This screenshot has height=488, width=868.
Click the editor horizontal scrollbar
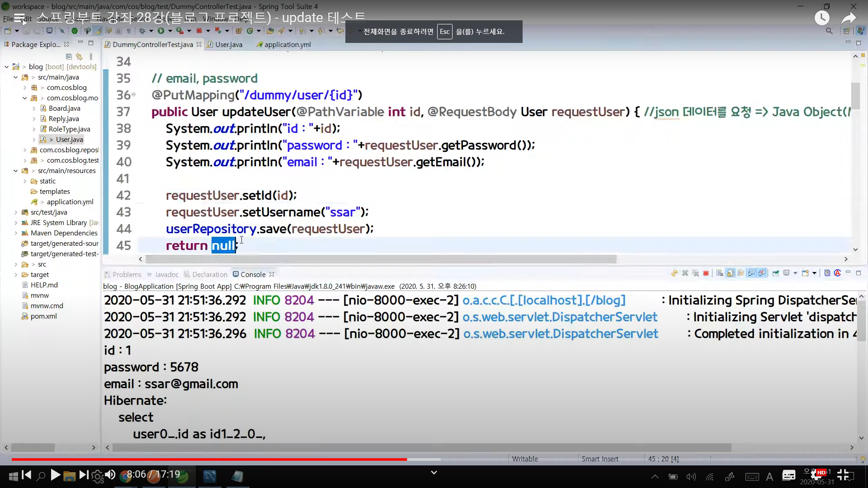point(381,259)
